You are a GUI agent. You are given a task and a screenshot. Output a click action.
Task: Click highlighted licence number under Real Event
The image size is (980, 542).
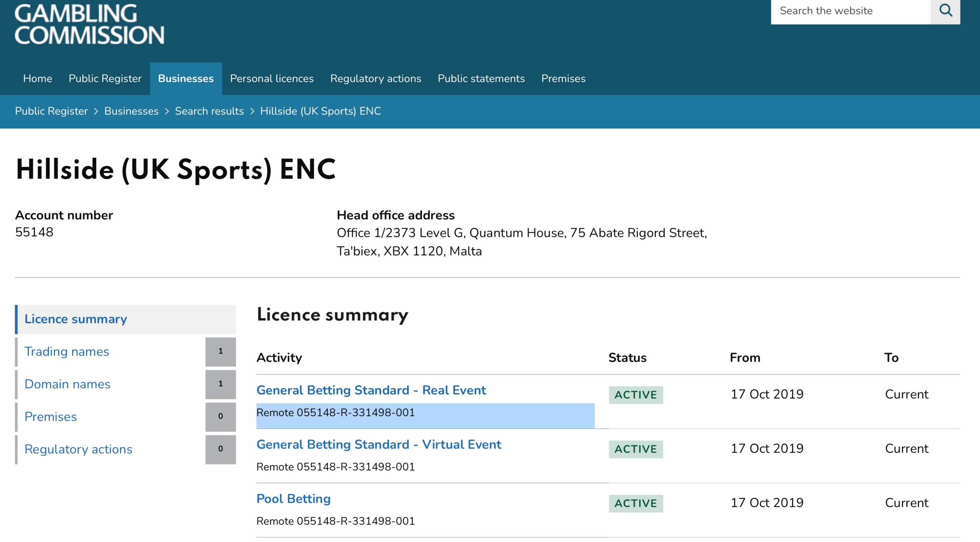[x=336, y=412]
